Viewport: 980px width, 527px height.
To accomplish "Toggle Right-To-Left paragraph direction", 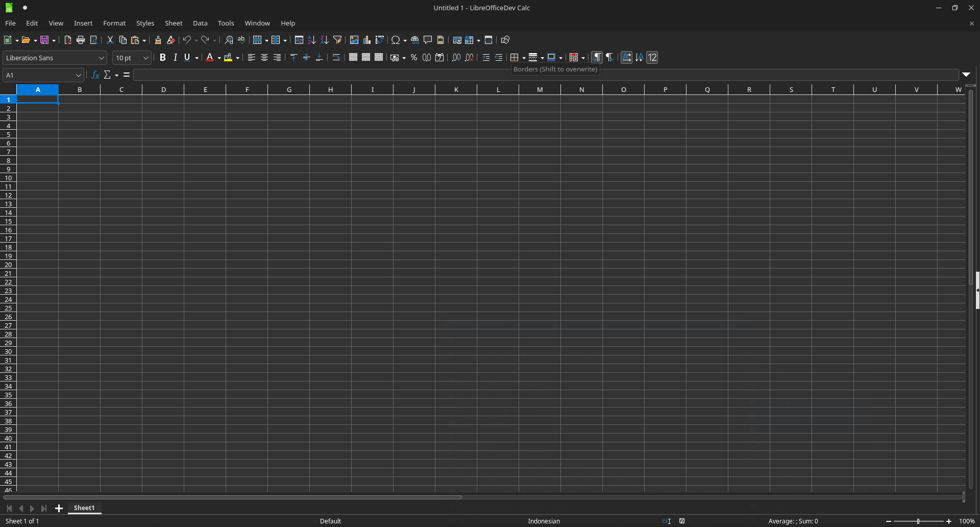I will (609, 57).
